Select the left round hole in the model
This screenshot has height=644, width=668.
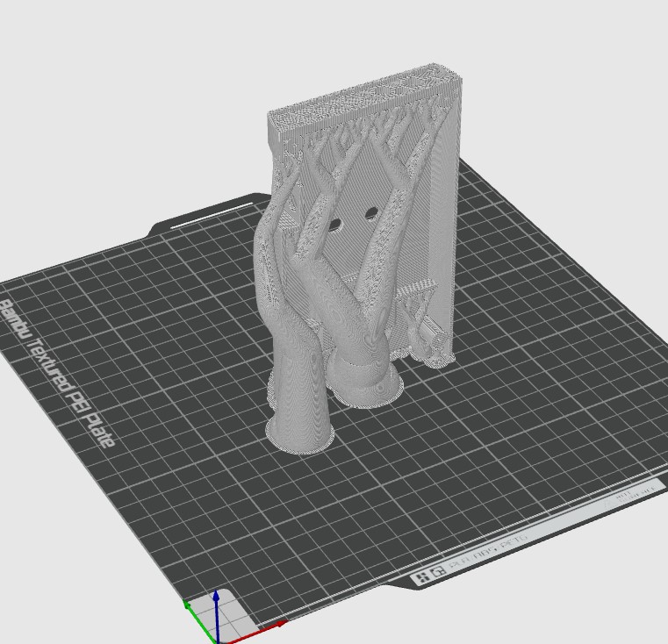(334, 225)
